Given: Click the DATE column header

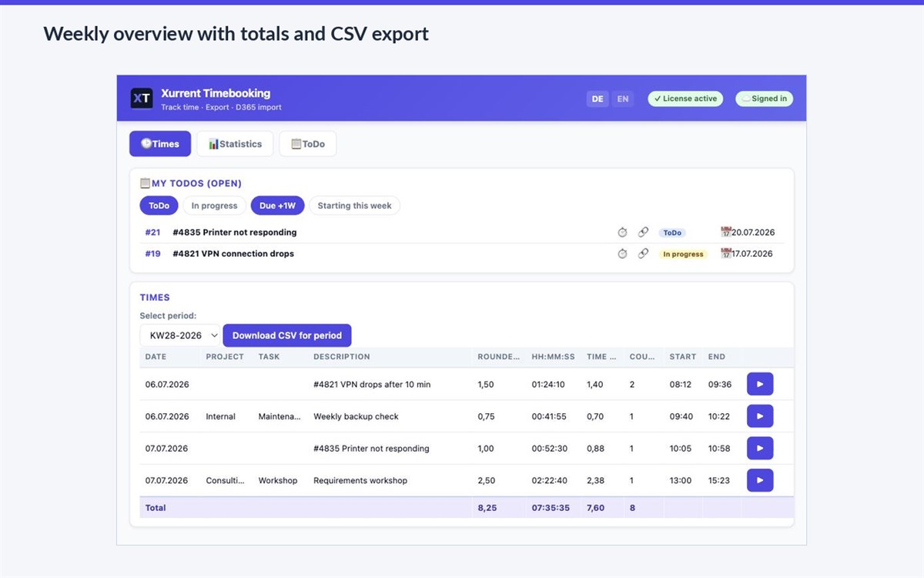Looking at the screenshot, I should 156,357.
